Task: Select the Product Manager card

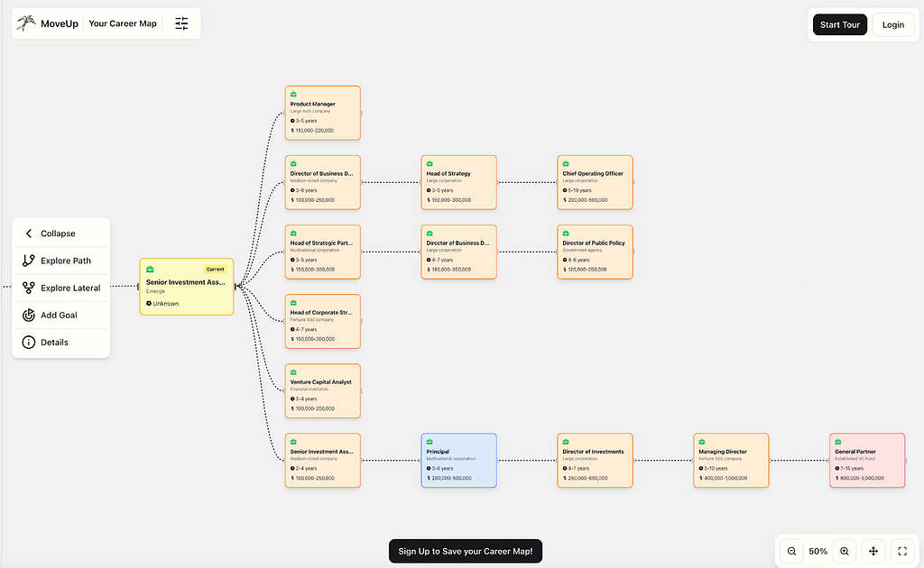Action: coord(322,113)
